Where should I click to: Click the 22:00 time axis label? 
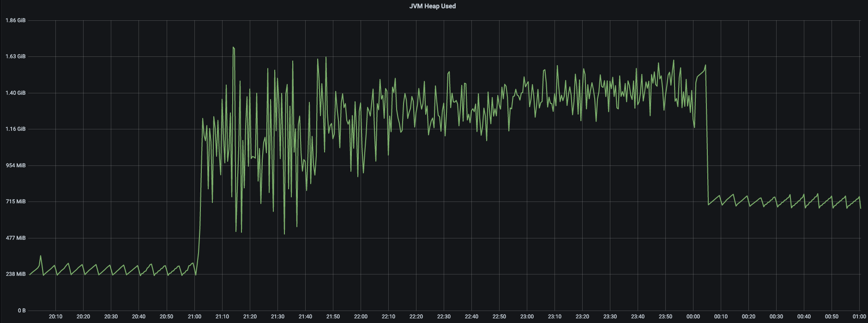click(361, 317)
